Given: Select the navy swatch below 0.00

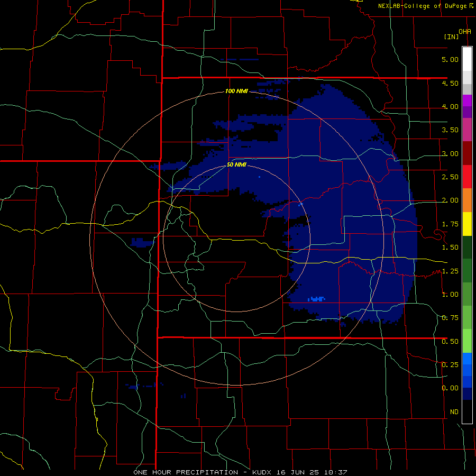Looking at the screenshot, I should pos(467,394).
